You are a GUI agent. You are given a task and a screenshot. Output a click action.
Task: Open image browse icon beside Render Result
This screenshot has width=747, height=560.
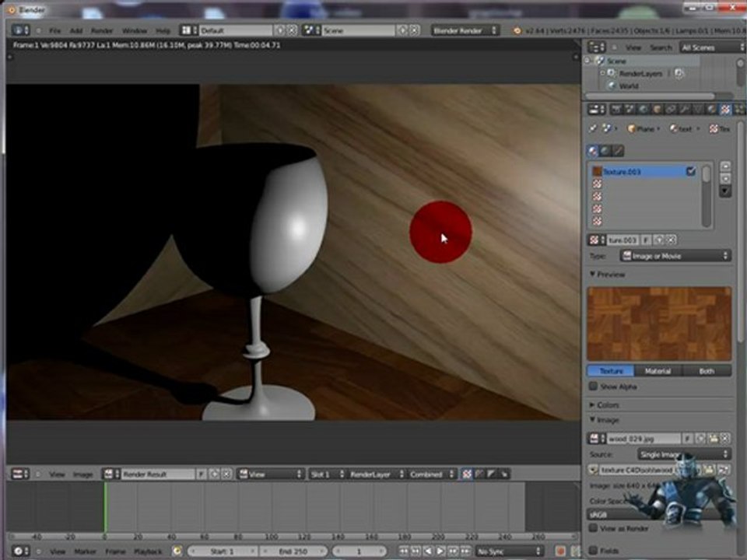[112, 474]
